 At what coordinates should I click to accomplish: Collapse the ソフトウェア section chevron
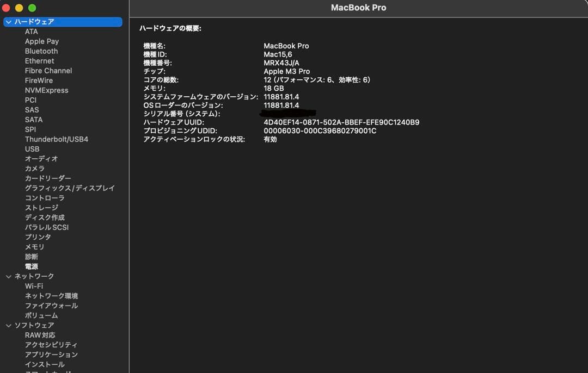click(9, 326)
